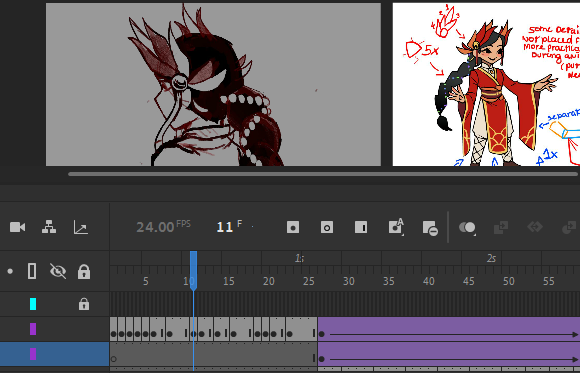Insert a keyframe with solid-dot button
Viewport: 580px width, 373px height.
(x=293, y=227)
